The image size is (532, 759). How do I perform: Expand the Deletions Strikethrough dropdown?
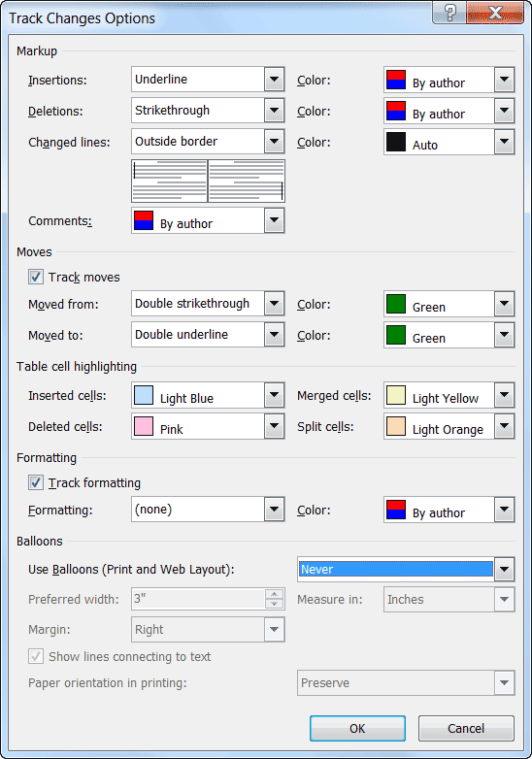click(274, 111)
